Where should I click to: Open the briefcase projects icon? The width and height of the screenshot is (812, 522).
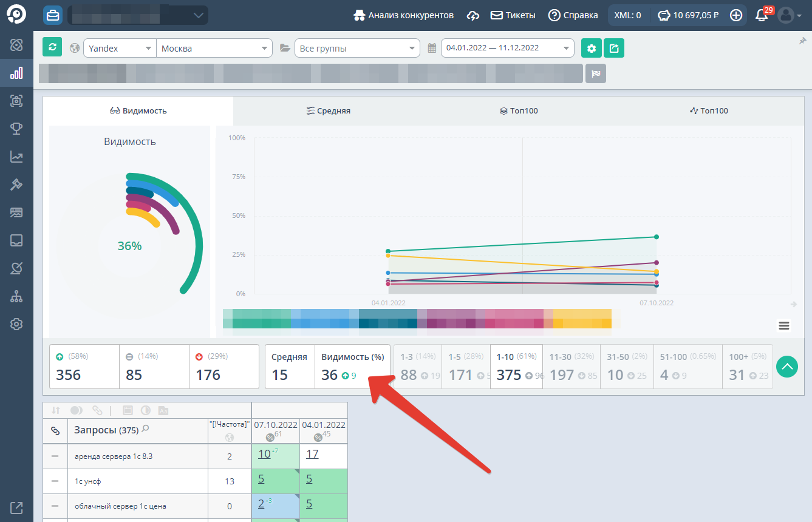[53, 15]
